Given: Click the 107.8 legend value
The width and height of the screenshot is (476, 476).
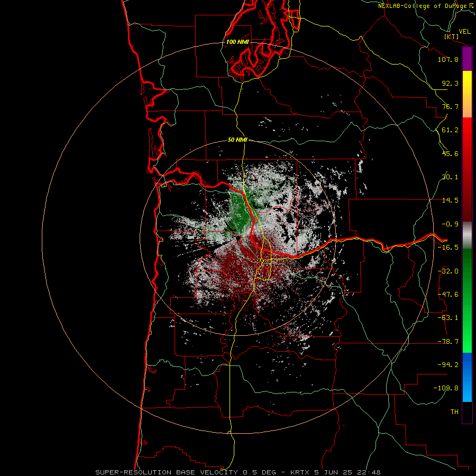Looking at the screenshot, I should tap(448, 59).
